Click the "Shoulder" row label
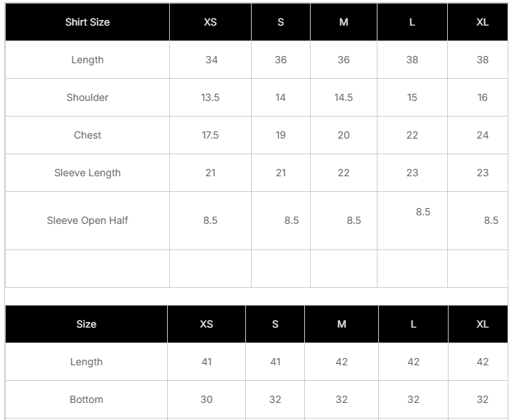 pos(87,97)
